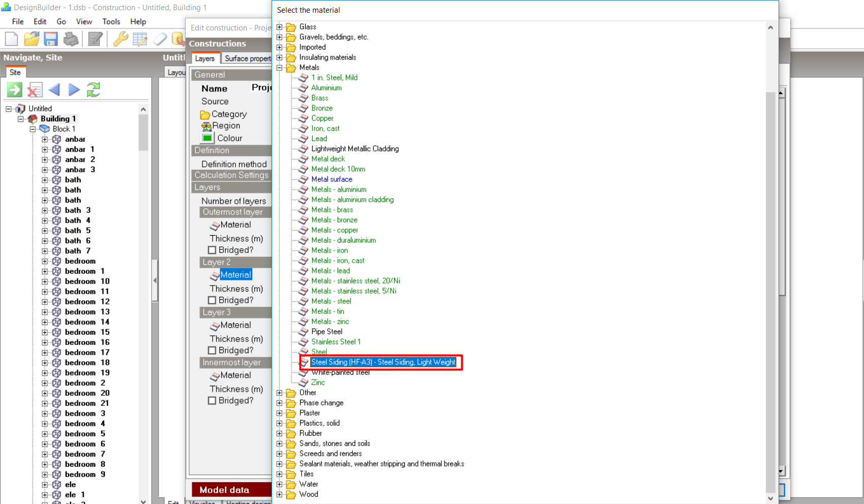Select the Lightweight Metallic Cladding material
The width and height of the screenshot is (864, 504).
click(x=355, y=149)
